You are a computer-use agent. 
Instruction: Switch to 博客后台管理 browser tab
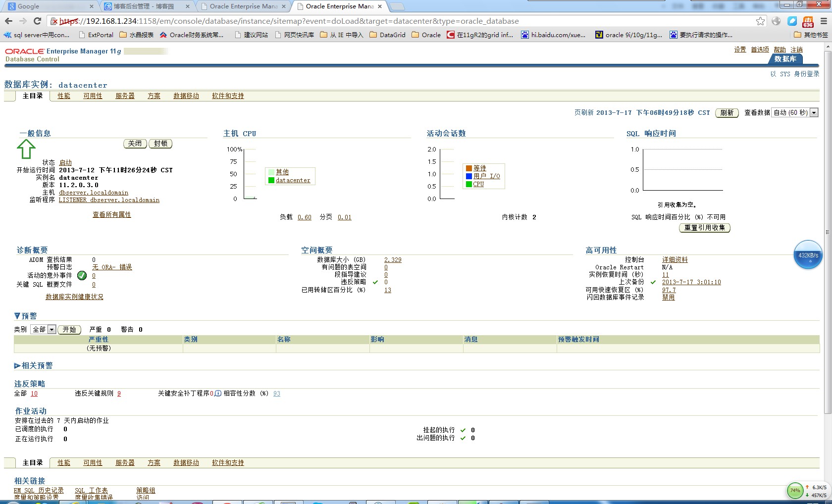[146, 6]
